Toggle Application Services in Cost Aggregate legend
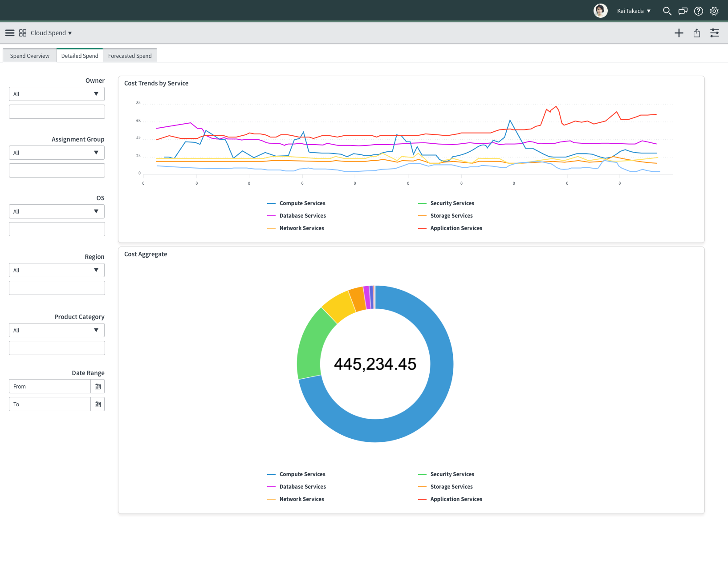Screen dimensions: 728x562 click(x=450, y=499)
